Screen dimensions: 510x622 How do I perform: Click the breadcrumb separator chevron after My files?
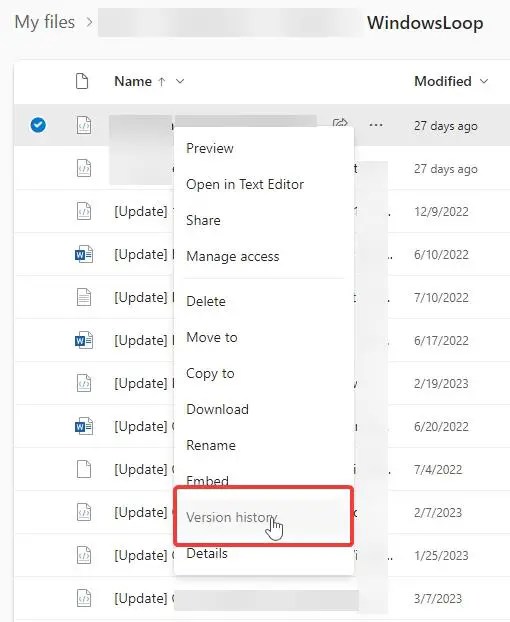(89, 22)
